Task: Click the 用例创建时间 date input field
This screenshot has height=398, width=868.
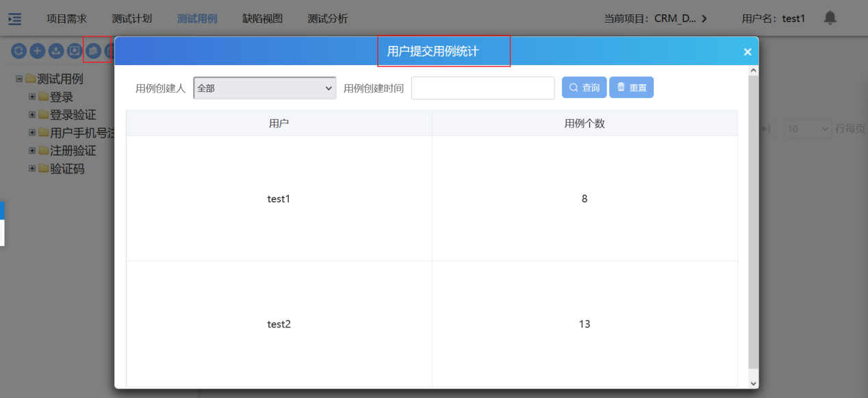Action: coord(483,88)
